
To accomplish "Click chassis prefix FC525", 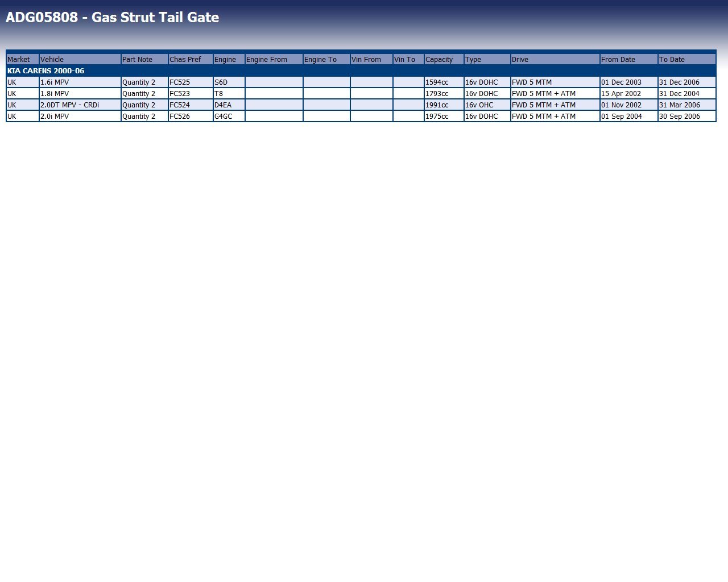I will pos(191,82).
